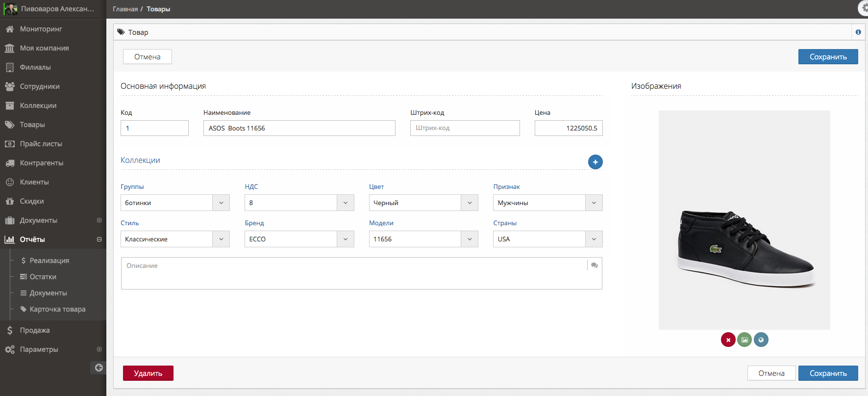This screenshot has height=396, width=868.
Task: Open the Группы dropdown showing ботинки
Action: [175, 203]
